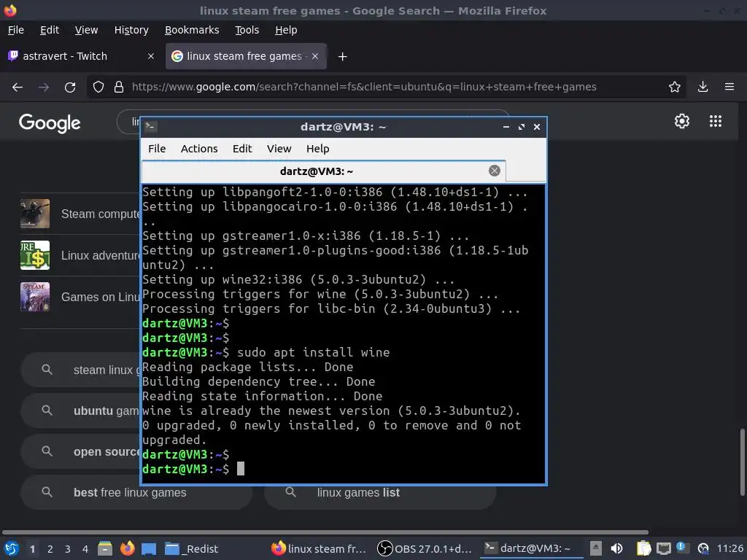Screen dimensions: 747x560
Task: Open Firefox View menu
Action: click(86, 30)
